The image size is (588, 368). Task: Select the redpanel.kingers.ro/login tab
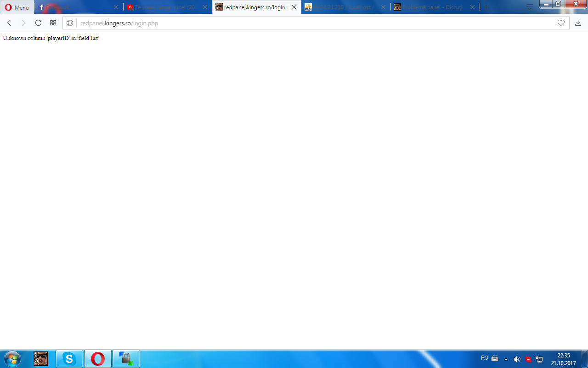click(x=256, y=7)
